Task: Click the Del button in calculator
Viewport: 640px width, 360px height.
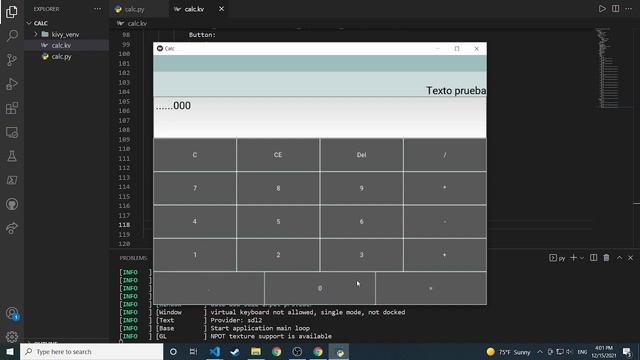Action: coord(361,155)
